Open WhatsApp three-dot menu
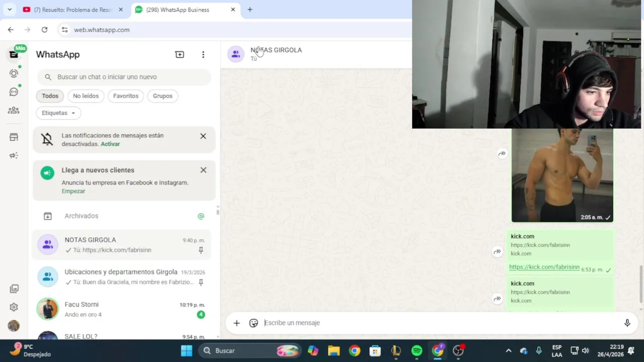 (203, 54)
